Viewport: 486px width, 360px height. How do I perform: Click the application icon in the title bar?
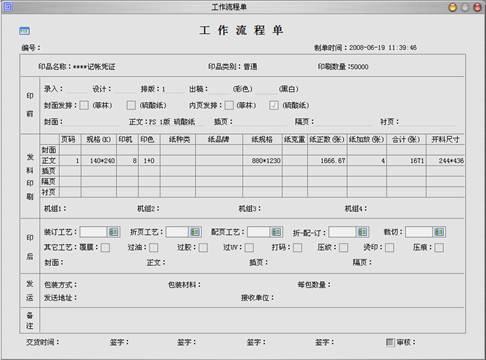[8, 6]
